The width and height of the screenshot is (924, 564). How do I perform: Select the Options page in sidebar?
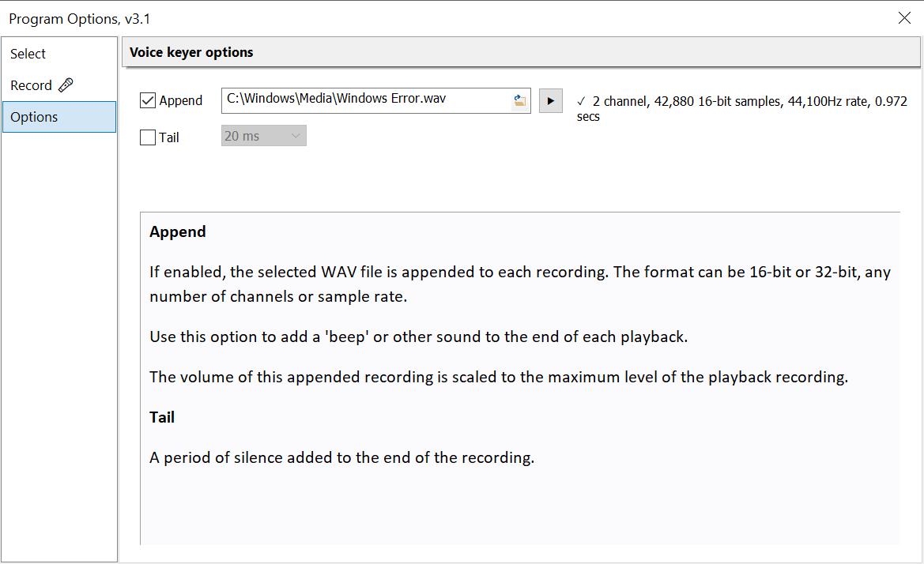(34, 117)
